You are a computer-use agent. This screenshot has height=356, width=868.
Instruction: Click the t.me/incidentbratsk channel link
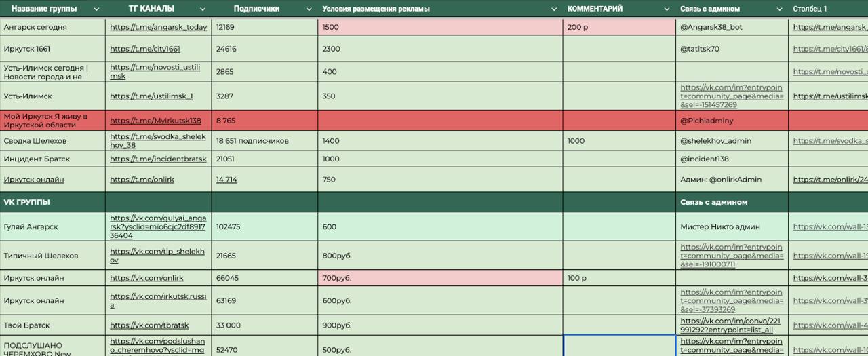(158, 159)
